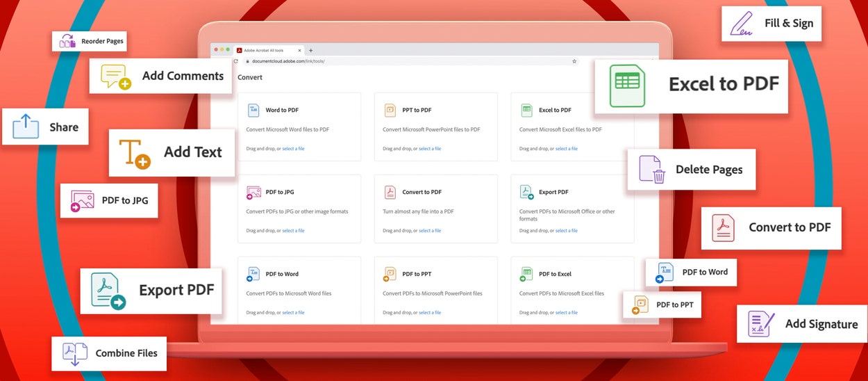Click 'select a file' link under Word to PDF
868x381 pixels.
(293, 149)
